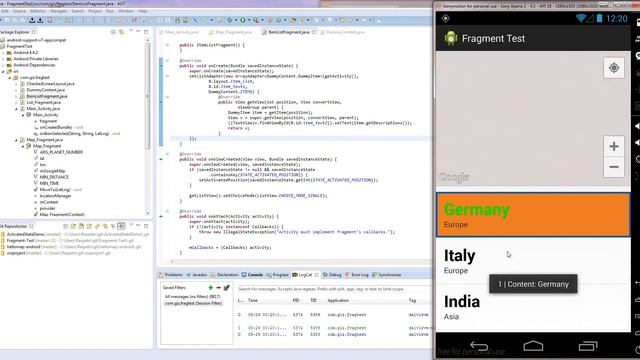
Task: Expand the Android 4.4.2 library node
Action: point(3,53)
